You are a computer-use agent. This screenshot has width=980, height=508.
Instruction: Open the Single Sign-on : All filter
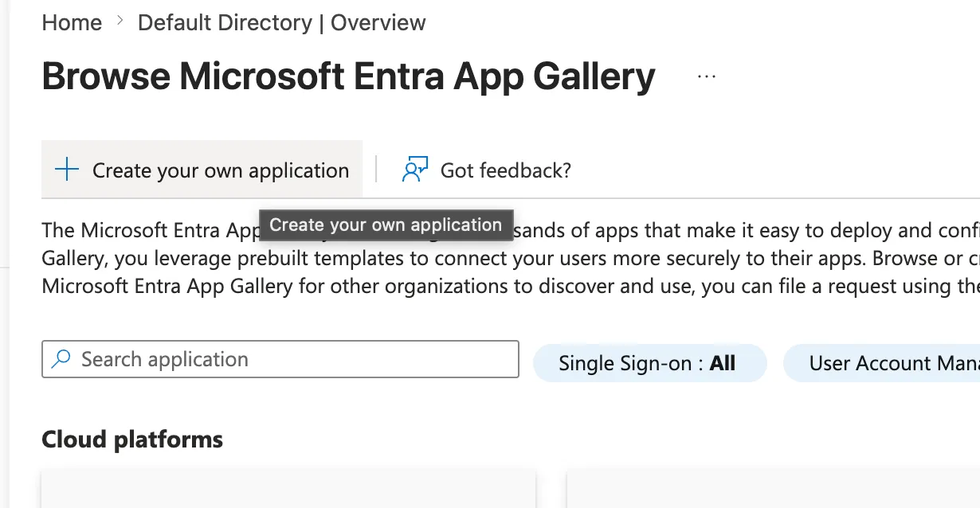coord(649,363)
